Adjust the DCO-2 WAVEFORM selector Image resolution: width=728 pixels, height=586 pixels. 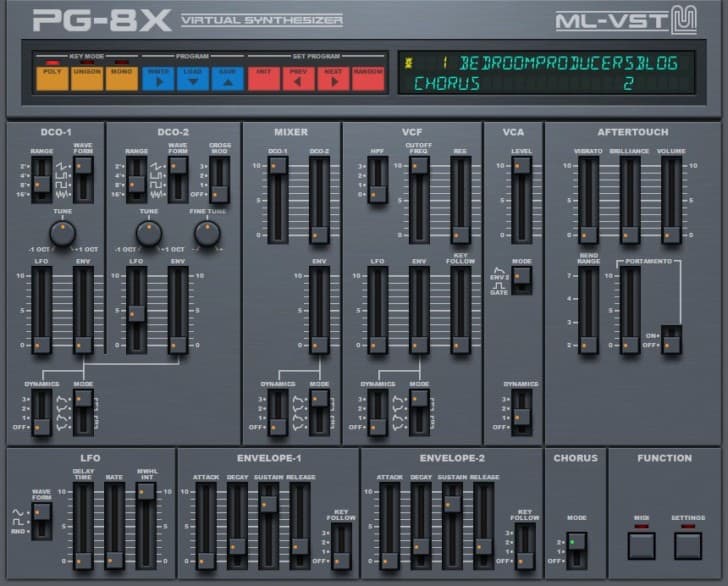coord(178,180)
